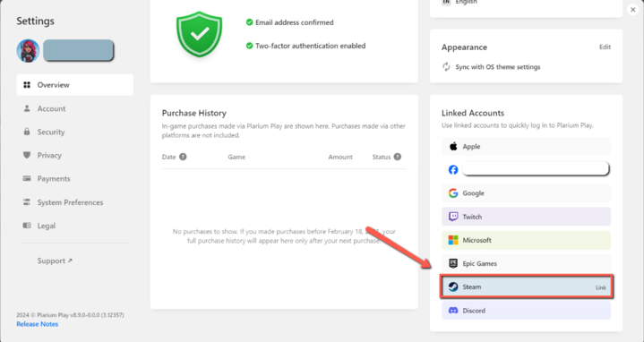Screen dimensions: 644x342
Task: Click the Status column header
Action: click(382, 157)
